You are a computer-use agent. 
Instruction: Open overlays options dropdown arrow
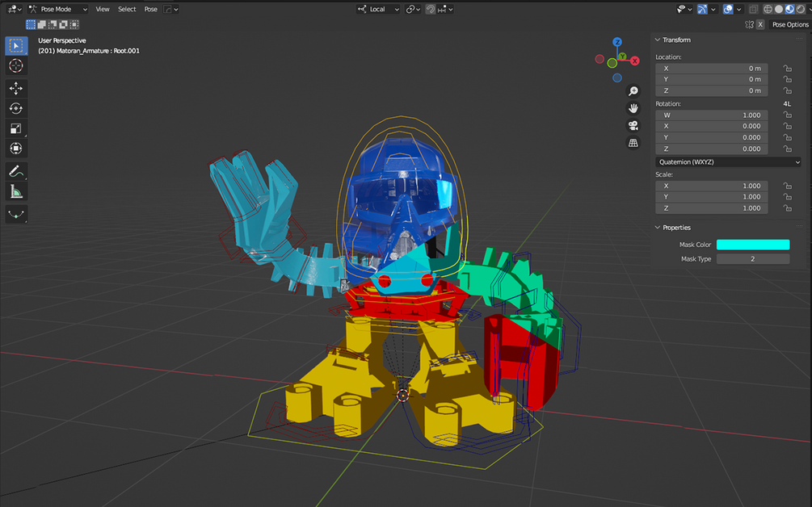[x=739, y=9]
